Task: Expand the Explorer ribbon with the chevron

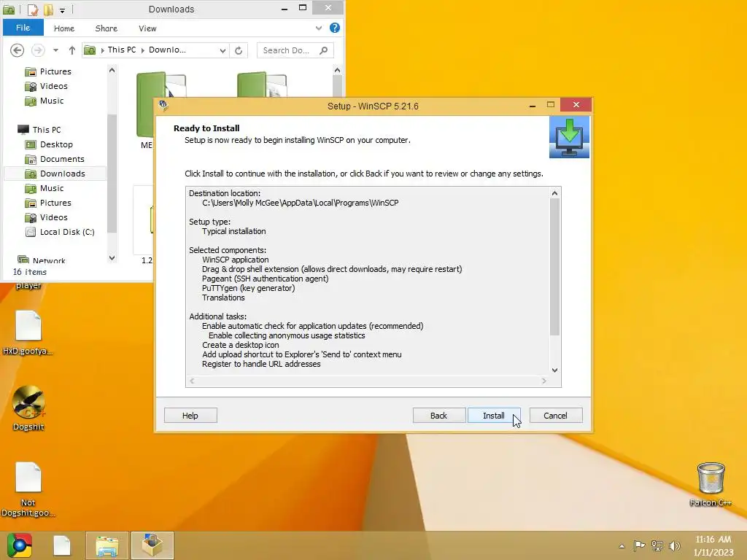Action: (x=318, y=28)
